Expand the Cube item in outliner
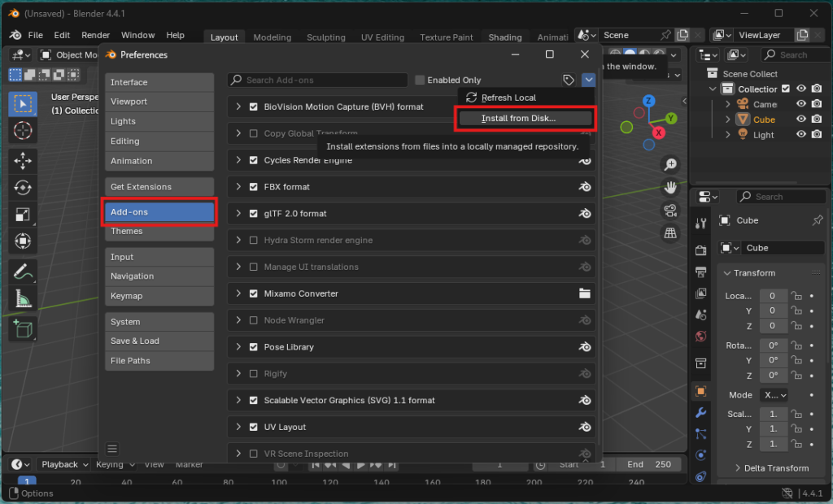The width and height of the screenshot is (833, 504). pos(728,119)
